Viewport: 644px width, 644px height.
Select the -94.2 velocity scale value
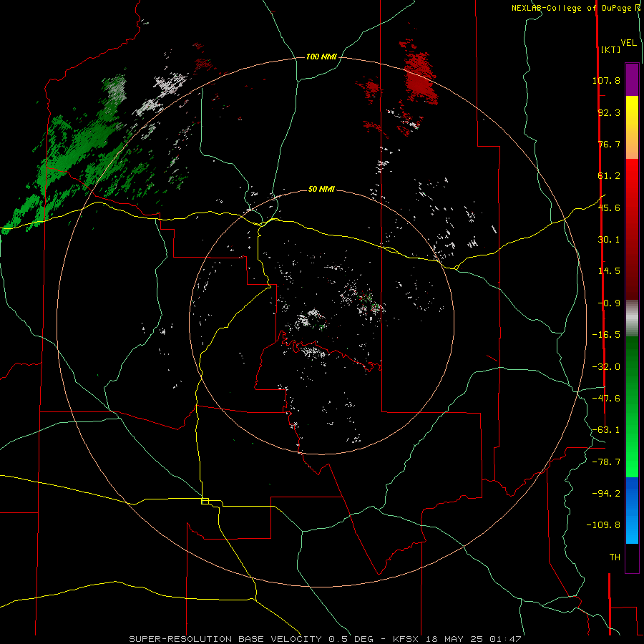point(606,493)
